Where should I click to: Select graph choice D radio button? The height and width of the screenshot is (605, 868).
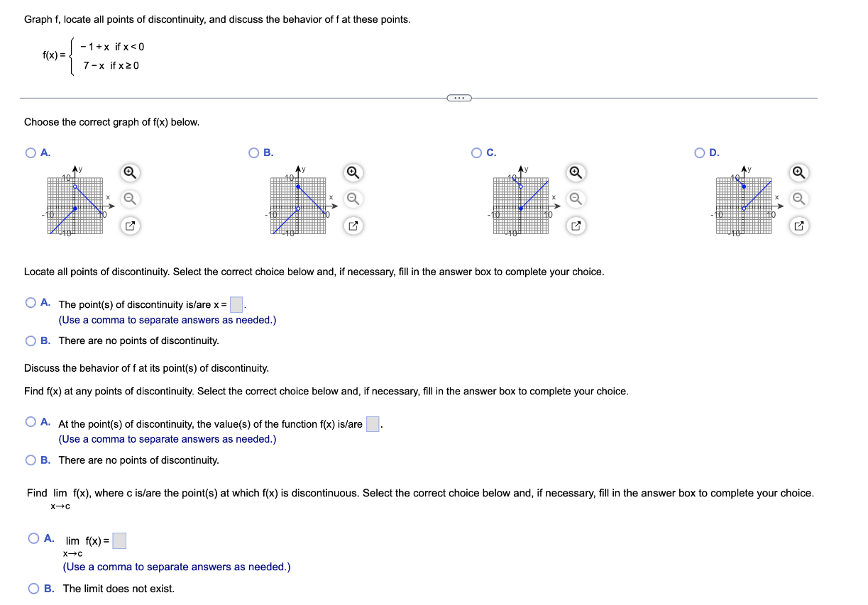click(x=698, y=152)
